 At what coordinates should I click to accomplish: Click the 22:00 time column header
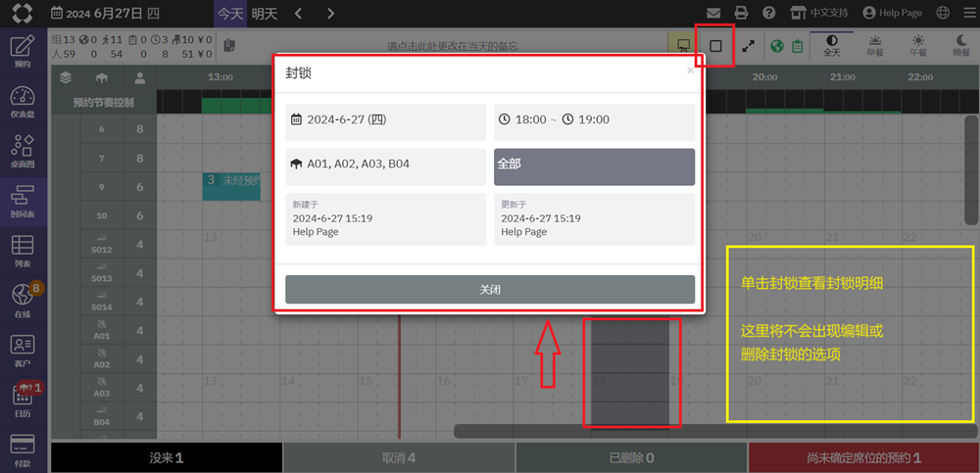pyautogui.click(x=920, y=77)
